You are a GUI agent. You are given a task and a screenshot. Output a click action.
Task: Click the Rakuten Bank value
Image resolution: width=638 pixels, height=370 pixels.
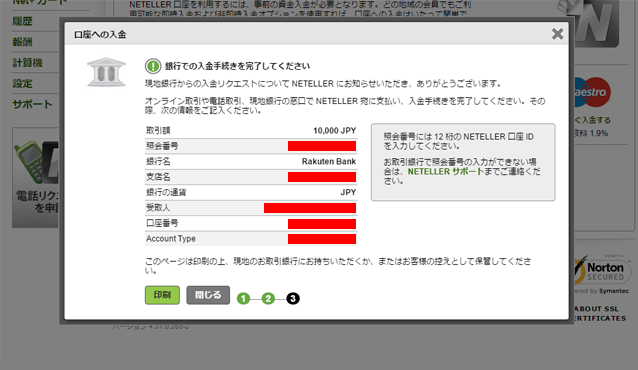[x=329, y=162]
